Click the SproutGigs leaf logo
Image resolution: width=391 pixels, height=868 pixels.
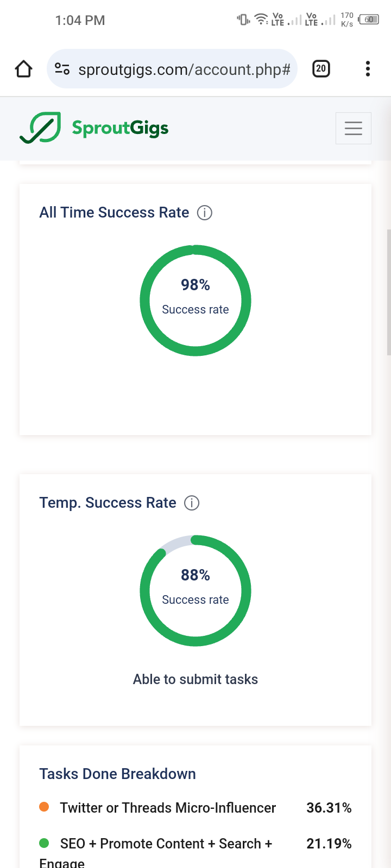[40, 128]
